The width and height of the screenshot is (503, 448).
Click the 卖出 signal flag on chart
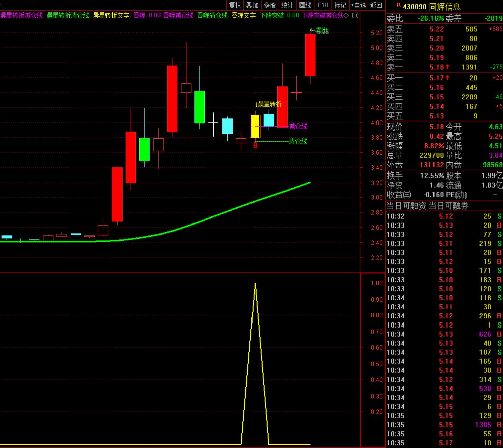pyautogui.click(x=319, y=31)
